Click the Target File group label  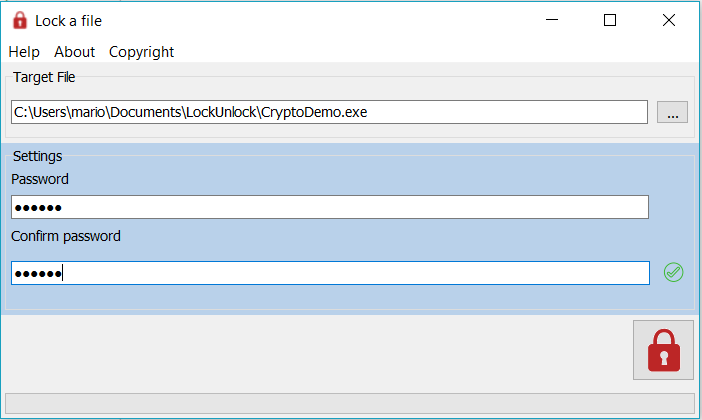point(44,76)
